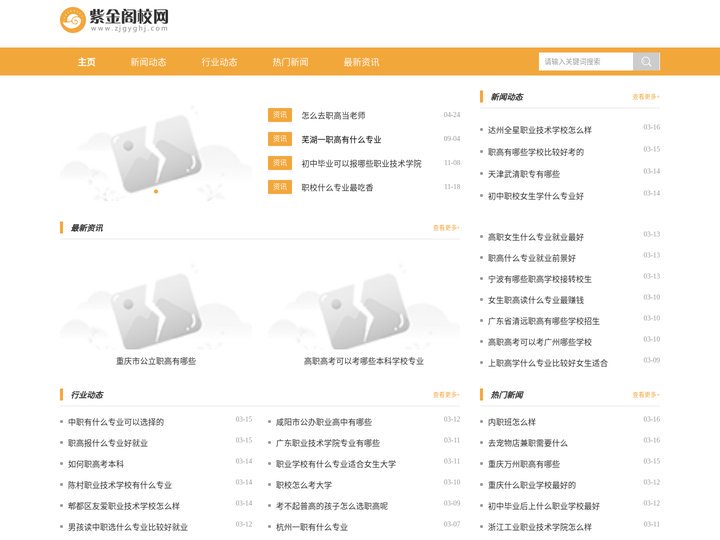Open 高职高考可以考广州哪些学校
Viewport: 720px width, 540px height.
(540, 342)
